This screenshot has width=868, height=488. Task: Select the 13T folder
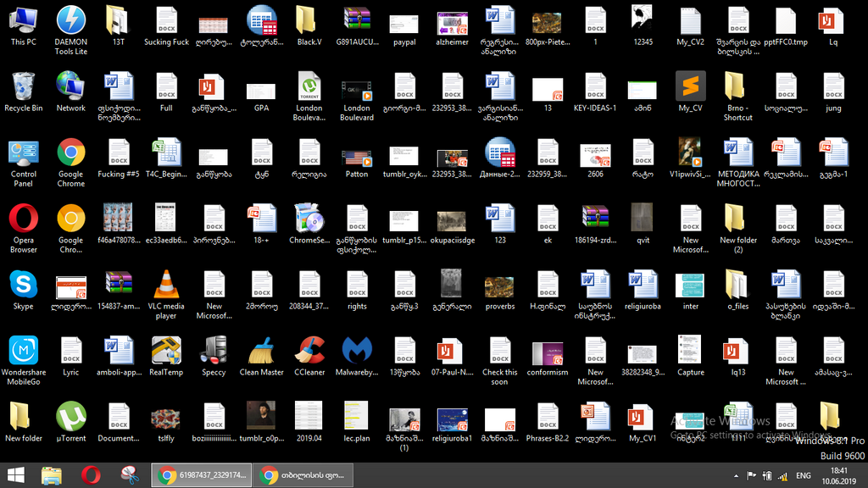coord(119,26)
